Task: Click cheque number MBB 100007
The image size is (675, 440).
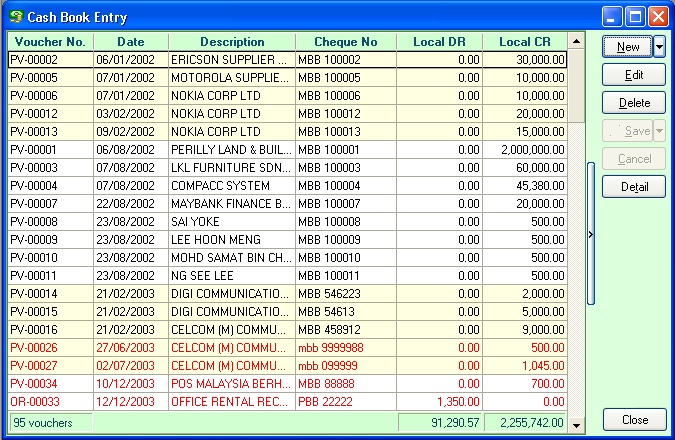Action: tap(346, 204)
